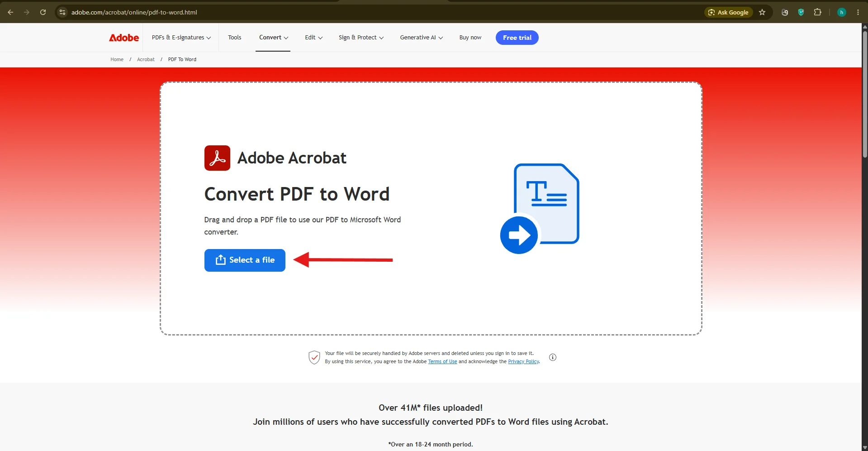Expand the Generative AI dropdown
Screen dimensions: 868x451
[422, 38]
